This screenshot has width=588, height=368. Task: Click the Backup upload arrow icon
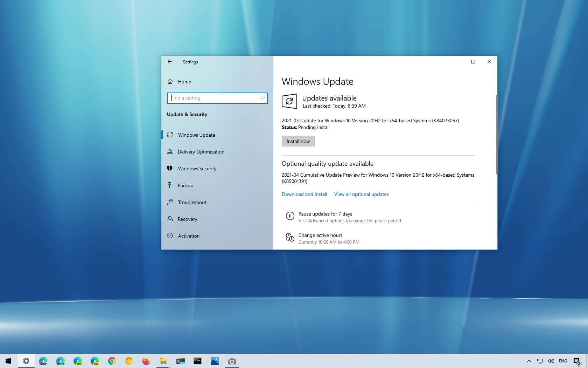coord(170,185)
